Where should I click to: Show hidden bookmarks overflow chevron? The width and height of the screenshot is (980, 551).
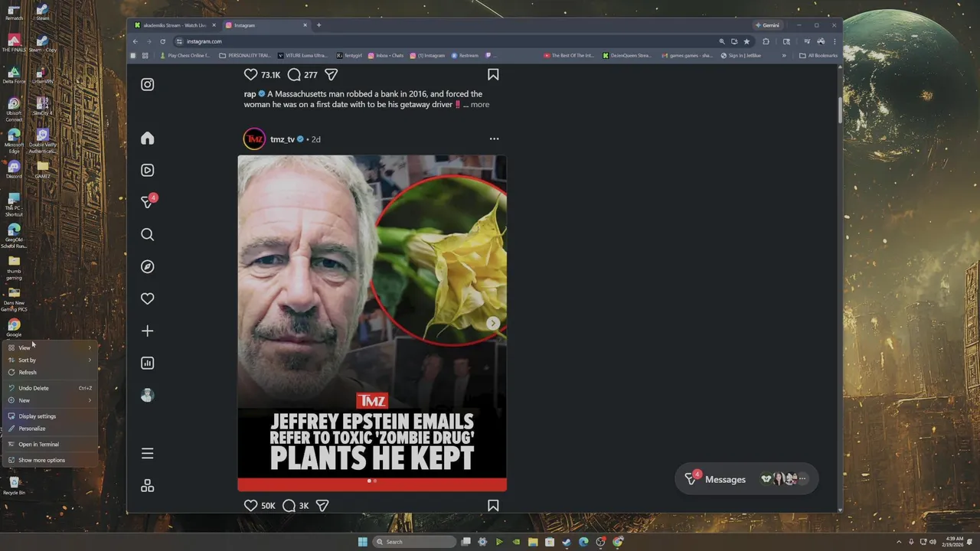point(784,55)
